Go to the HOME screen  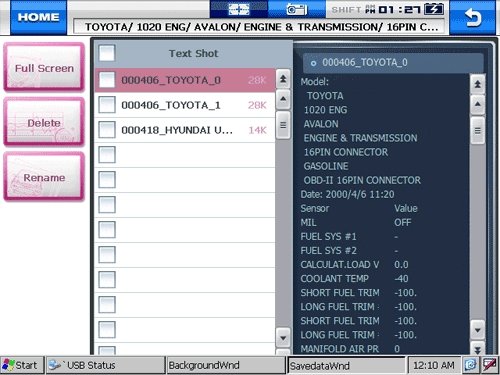pos(38,17)
